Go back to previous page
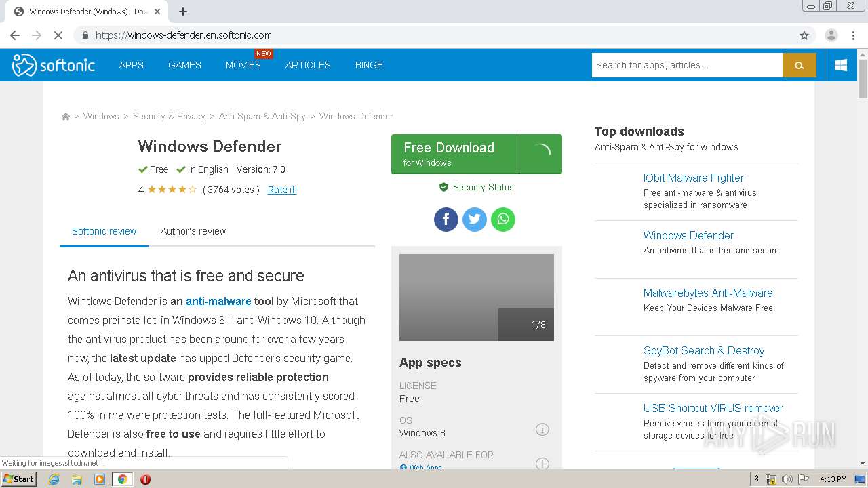 click(15, 35)
